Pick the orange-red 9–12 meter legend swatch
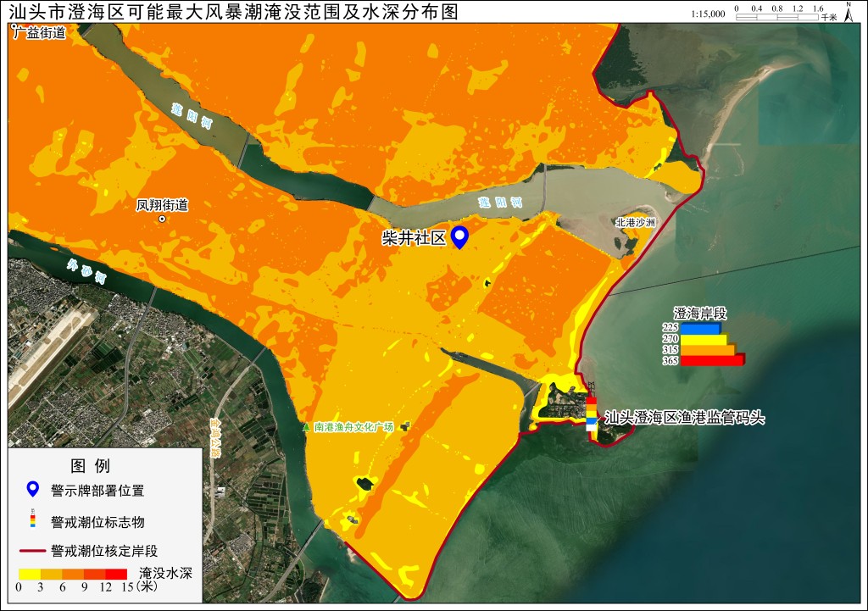This screenshot has height=611, width=868. pyautogui.click(x=94, y=575)
